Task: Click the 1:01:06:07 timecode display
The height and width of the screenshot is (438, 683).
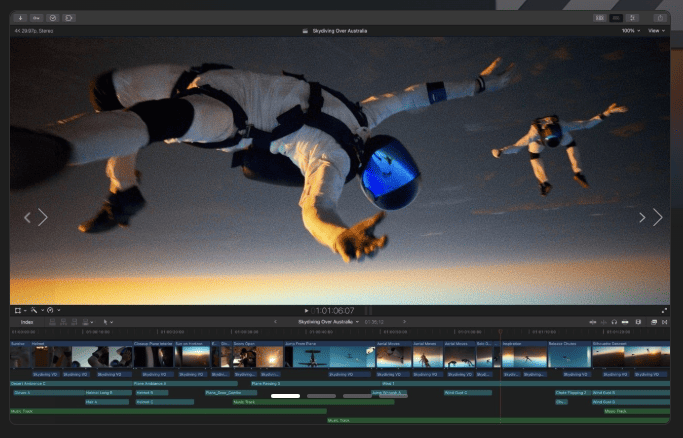Action: [335, 311]
